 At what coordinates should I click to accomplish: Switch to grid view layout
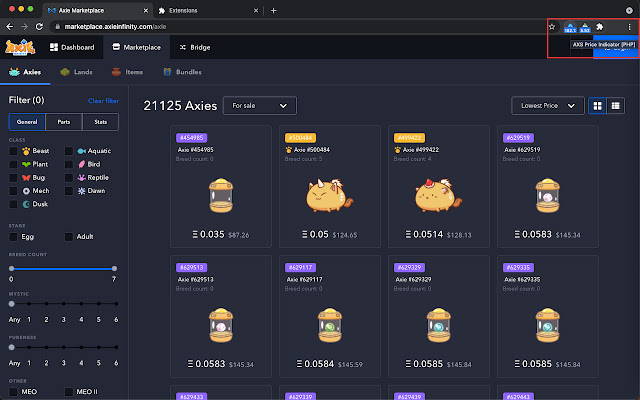(x=597, y=106)
